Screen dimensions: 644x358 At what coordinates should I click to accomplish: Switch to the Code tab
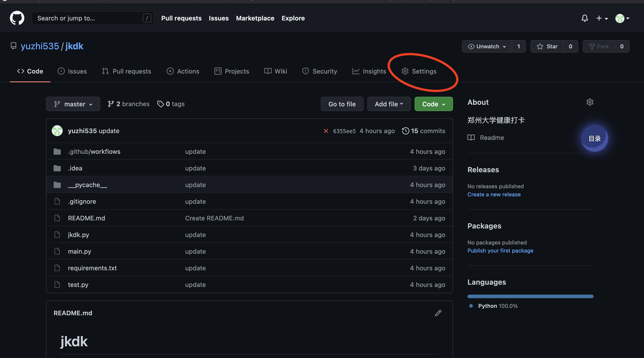click(30, 71)
